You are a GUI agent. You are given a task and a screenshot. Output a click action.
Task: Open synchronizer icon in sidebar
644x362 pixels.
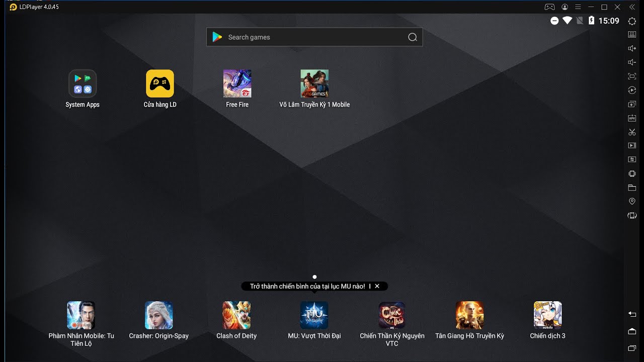coord(632,159)
